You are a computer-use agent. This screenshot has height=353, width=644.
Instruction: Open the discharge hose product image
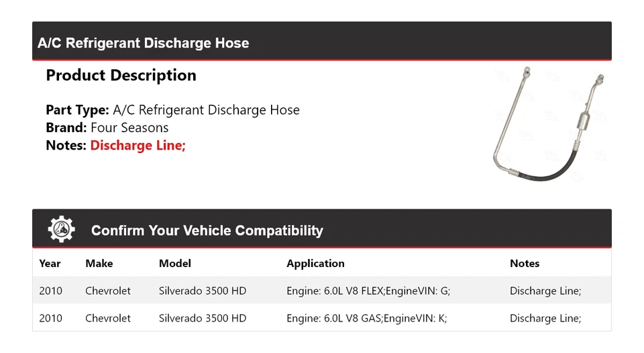tap(549, 124)
